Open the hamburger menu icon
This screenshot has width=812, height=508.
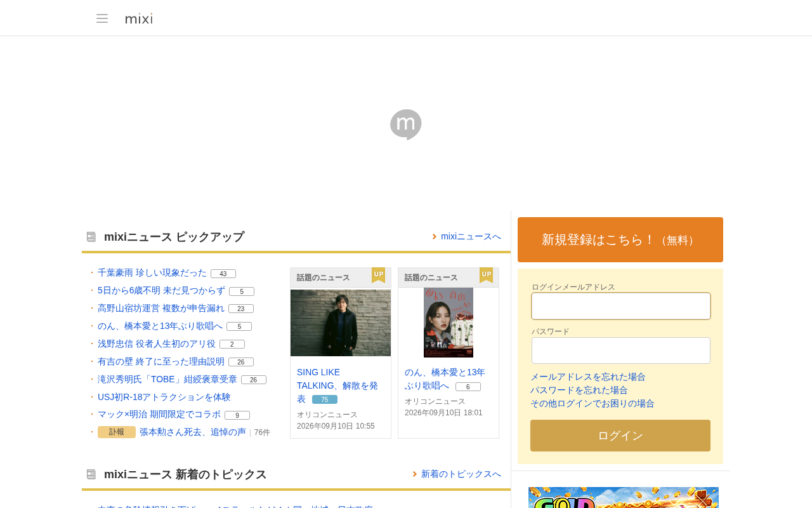click(x=102, y=18)
